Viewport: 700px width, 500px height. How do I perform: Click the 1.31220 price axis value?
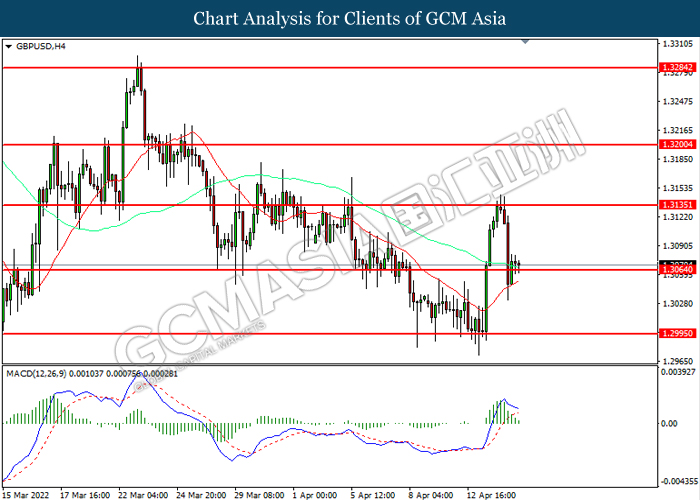(678, 217)
